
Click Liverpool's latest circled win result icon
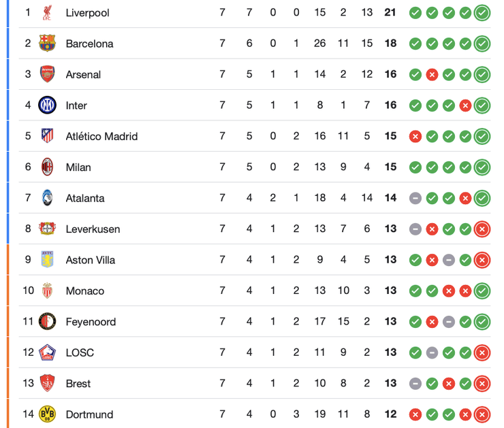point(482,13)
